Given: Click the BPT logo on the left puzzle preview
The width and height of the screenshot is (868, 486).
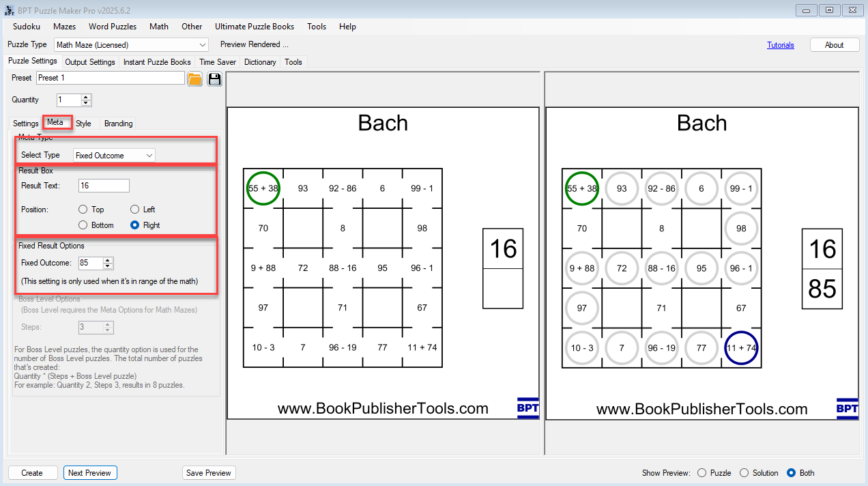Looking at the screenshot, I should [x=528, y=408].
